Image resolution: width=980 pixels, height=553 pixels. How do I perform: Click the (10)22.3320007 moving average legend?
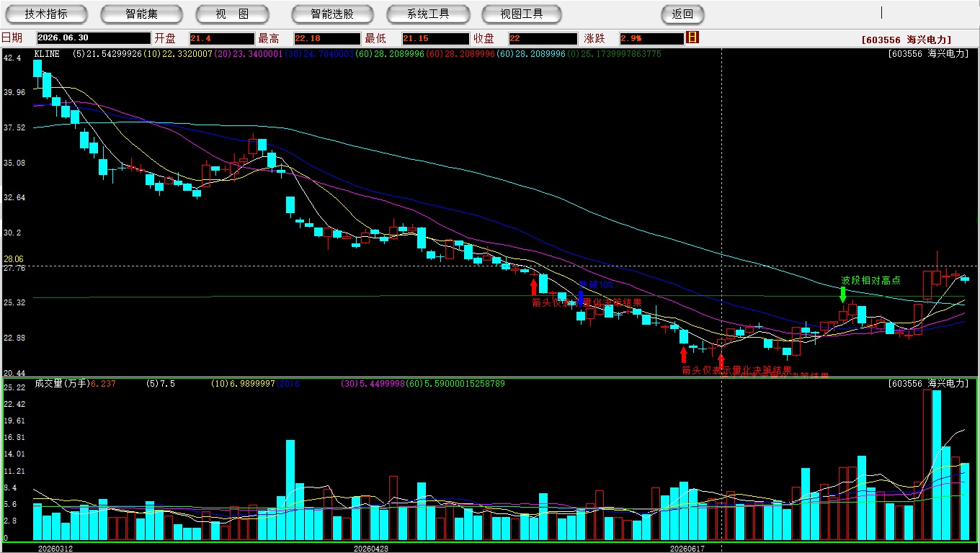click(177, 53)
